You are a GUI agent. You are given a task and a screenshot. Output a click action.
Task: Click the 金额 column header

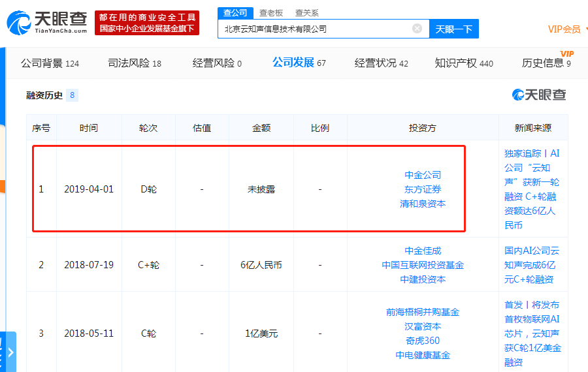(261, 128)
